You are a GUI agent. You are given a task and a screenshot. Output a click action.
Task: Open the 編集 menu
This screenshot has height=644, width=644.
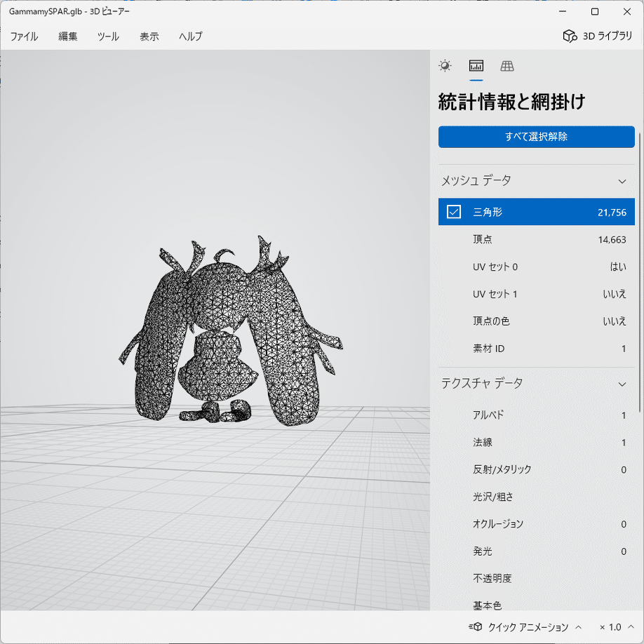[68, 36]
